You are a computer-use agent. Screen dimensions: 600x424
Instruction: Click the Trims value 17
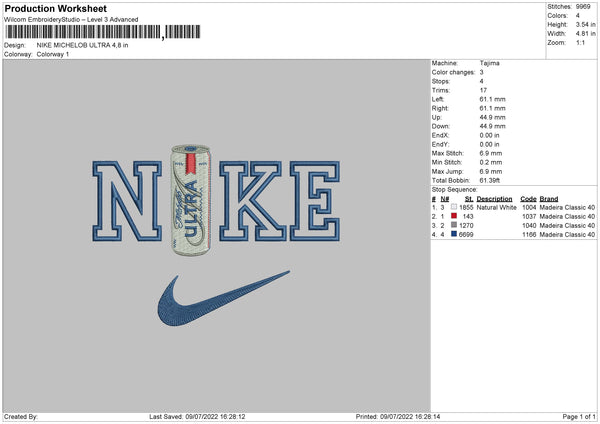483,90
